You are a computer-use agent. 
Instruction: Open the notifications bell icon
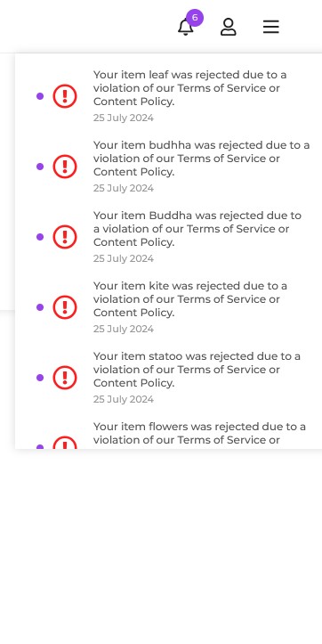[185, 27]
